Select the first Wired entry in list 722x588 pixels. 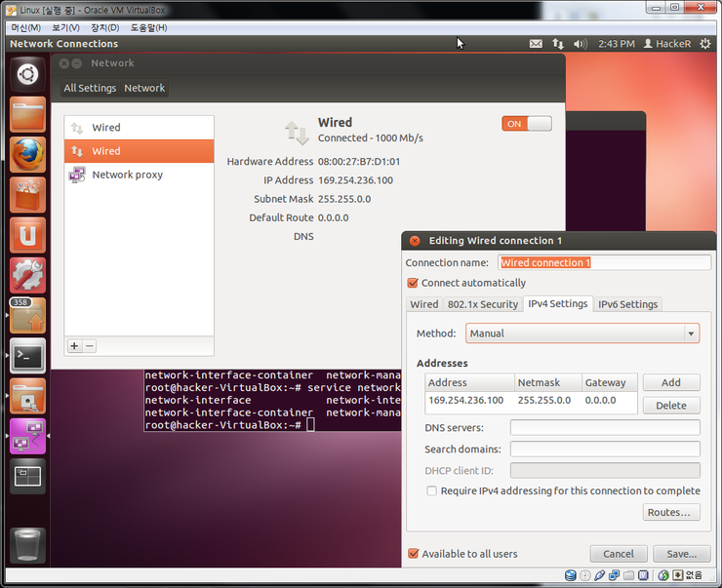[140, 128]
